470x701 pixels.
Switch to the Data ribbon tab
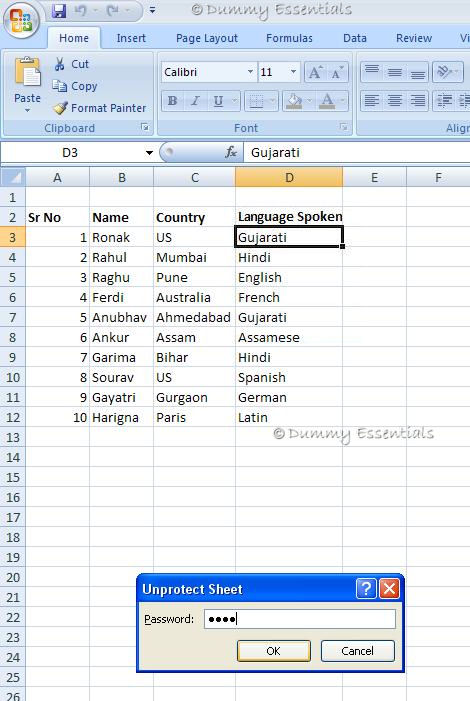coord(355,38)
